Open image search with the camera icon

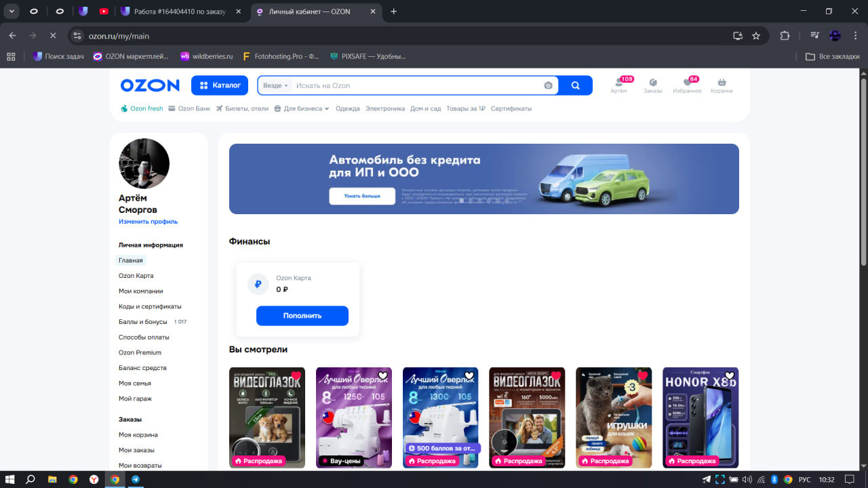point(548,85)
